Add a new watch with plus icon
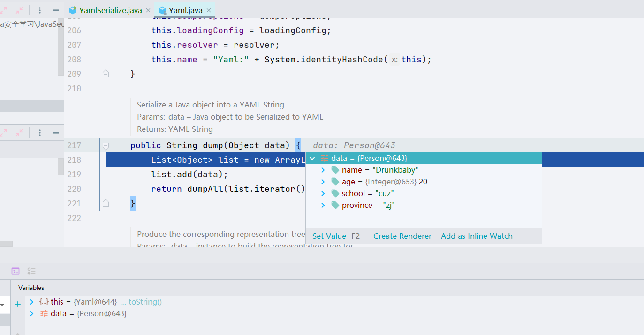 (18, 304)
